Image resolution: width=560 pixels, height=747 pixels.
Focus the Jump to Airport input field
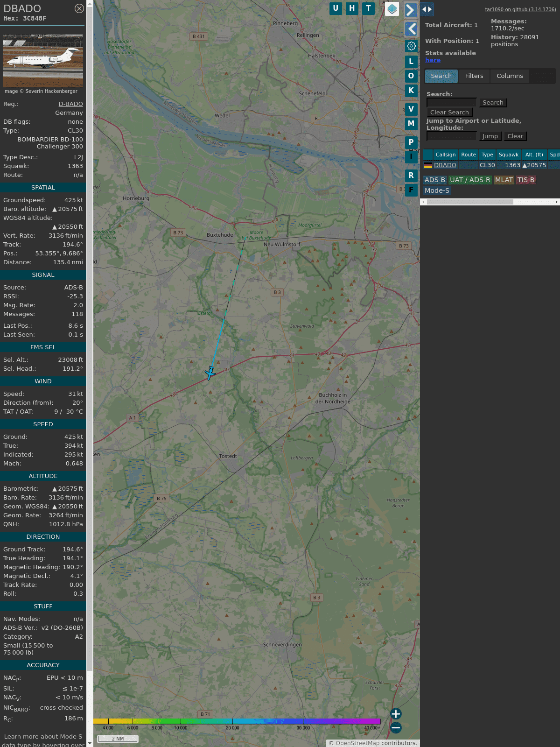[451, 136]
